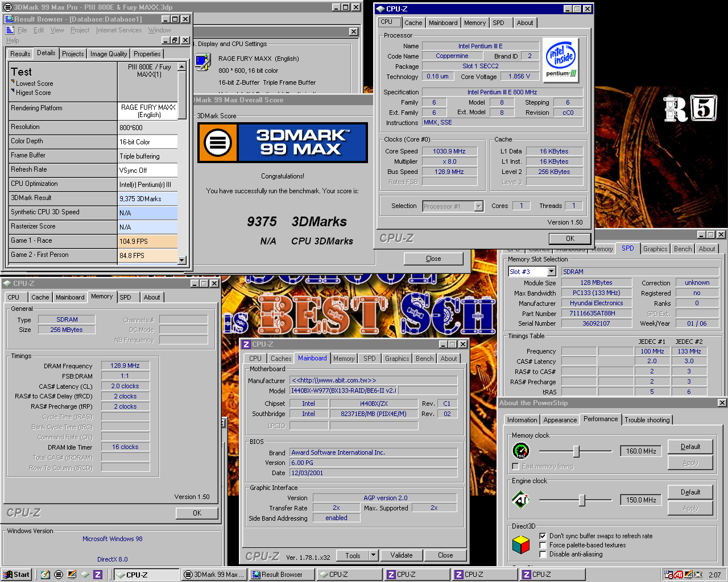Enable Force palette-based textures
Screen dimensions: 728x582
tap(543, 545)
